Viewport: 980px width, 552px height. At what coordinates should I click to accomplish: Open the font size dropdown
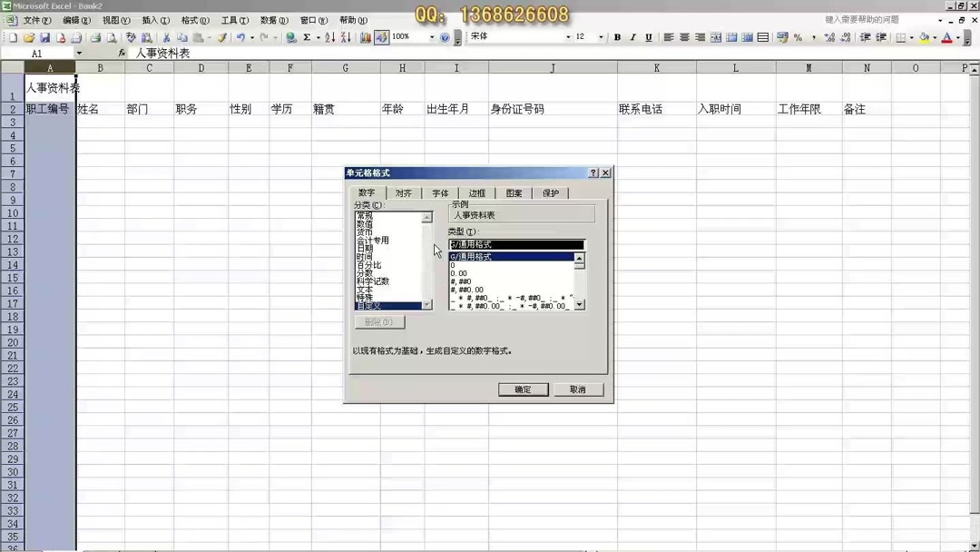click(x=601, y=38)
